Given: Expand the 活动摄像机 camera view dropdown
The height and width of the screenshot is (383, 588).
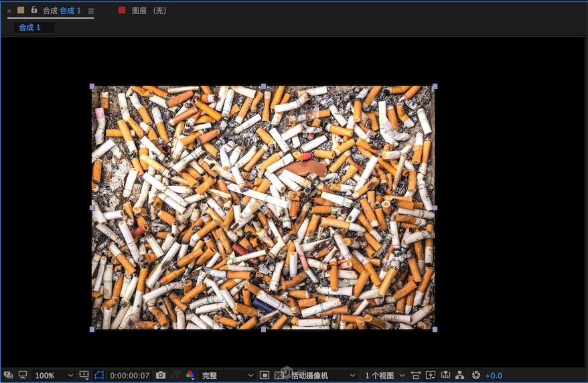Looking at the screenshot, I should coord(323,376).
